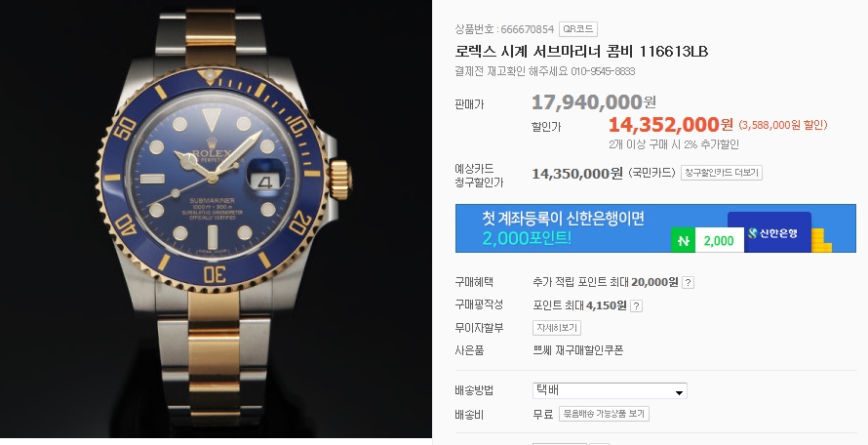Open 자세히보기 for 무이자할부
868x445 pixels.
(557, 328)
